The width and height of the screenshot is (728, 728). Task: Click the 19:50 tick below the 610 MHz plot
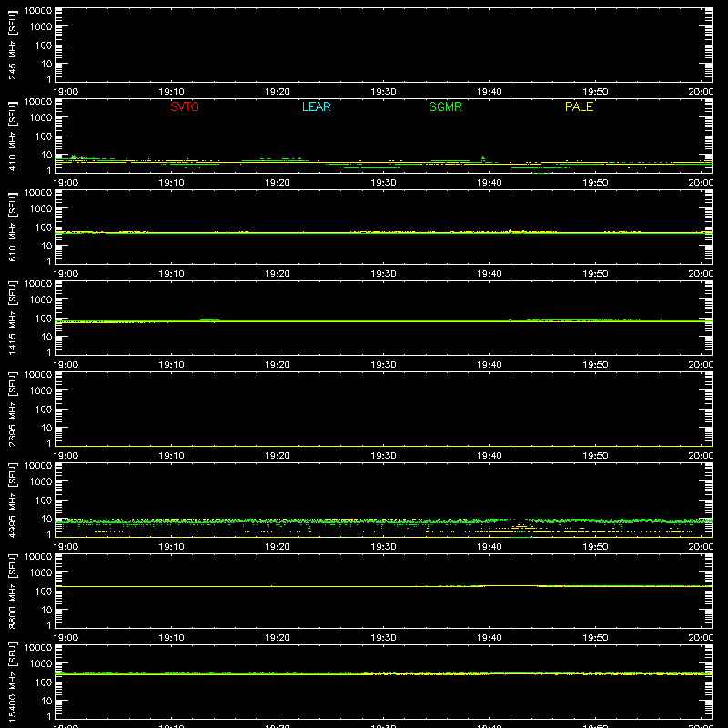pos(595,274)
